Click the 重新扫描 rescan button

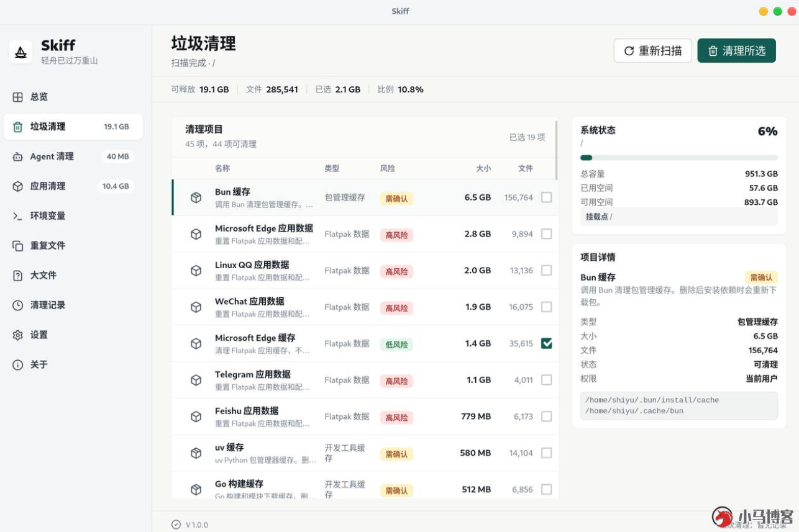652,51
